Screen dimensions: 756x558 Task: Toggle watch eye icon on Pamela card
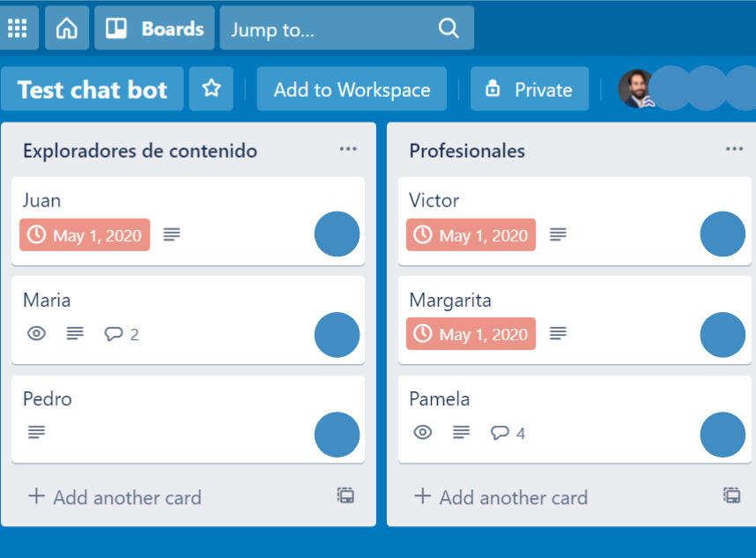point(423,432)
